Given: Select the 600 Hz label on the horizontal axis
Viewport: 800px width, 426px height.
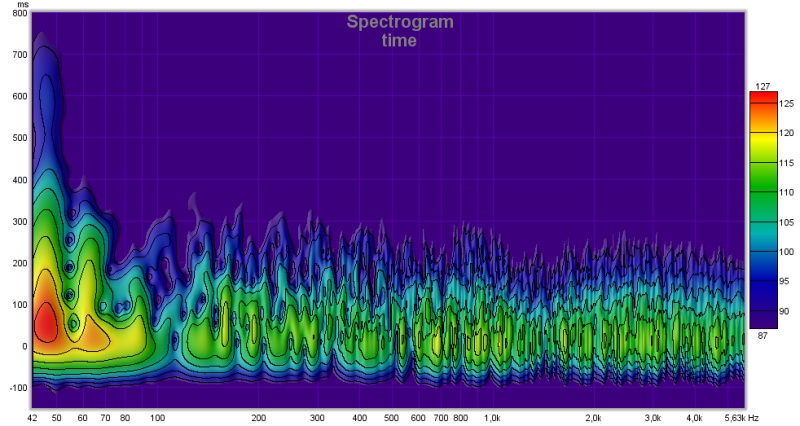Looking at the screenshot, I should click(418, 418).
